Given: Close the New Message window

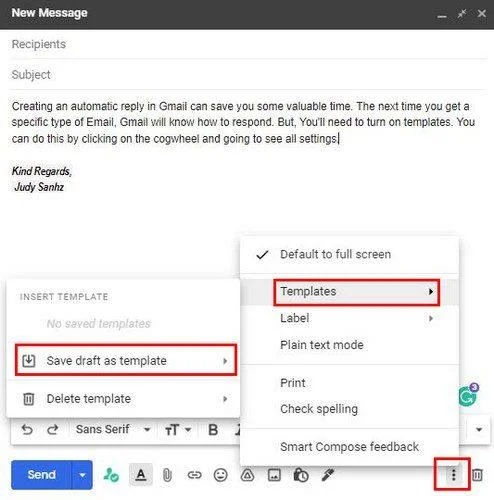Looking at the screenshot, I should pos(482,14).
